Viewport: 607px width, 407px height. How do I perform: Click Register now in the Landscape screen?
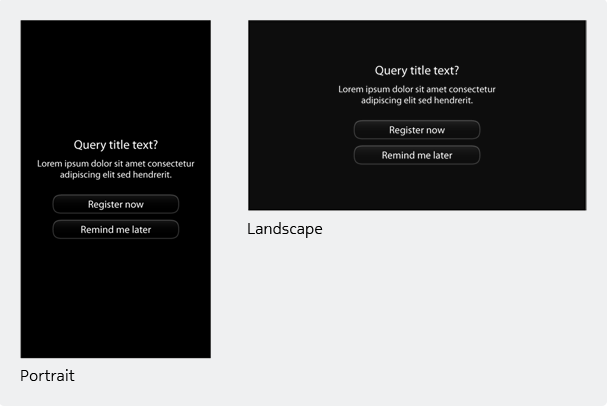click(x=417, y=130)
